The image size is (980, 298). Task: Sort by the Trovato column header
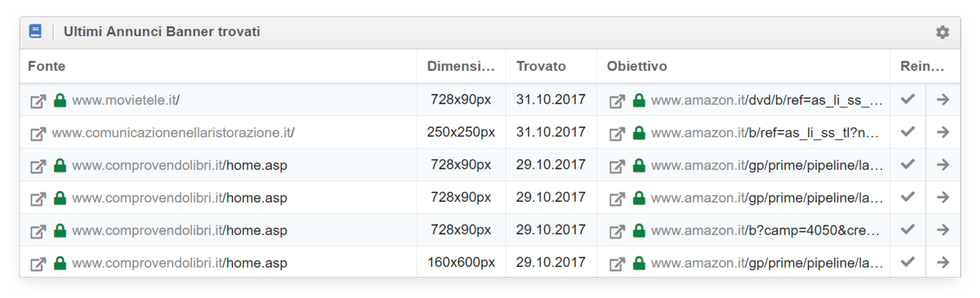(x=540, y=66)
